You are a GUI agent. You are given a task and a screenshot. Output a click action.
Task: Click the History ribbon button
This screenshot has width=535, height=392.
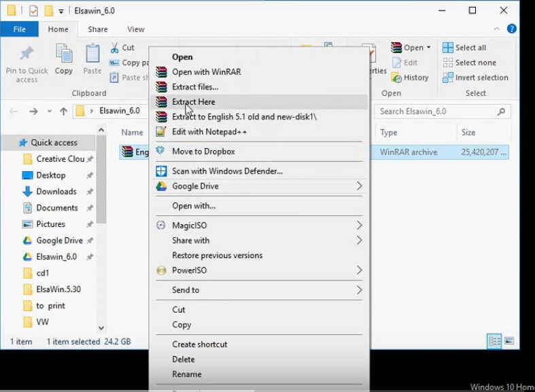410,77
